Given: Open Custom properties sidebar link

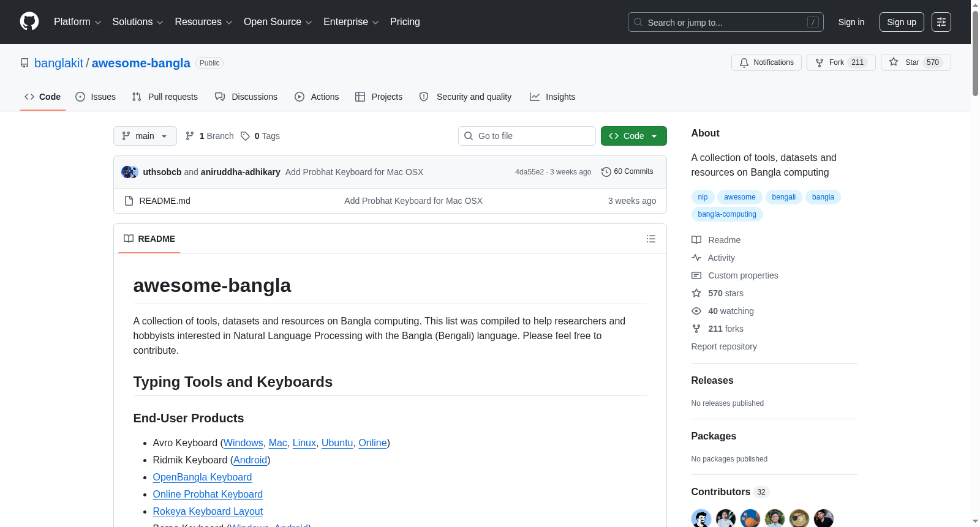Looking at the screenshot, I should coord(735,275).
